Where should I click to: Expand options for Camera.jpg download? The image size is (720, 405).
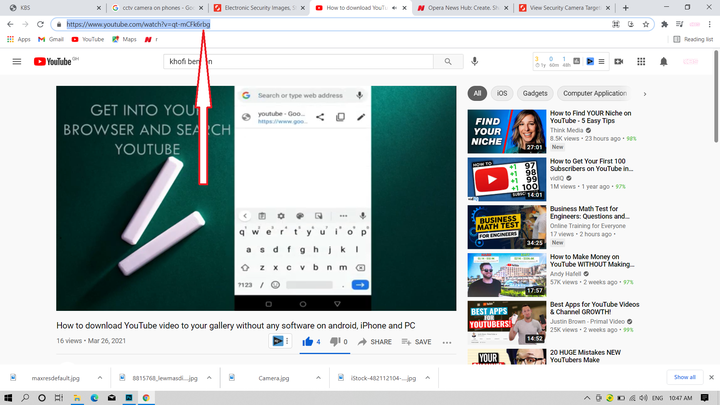coord(318,378)
